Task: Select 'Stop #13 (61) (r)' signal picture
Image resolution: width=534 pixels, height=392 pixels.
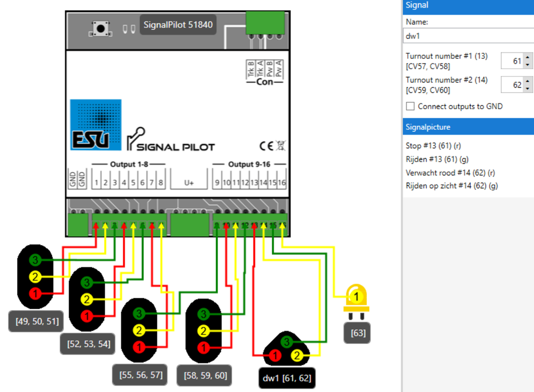Action: 433,146
